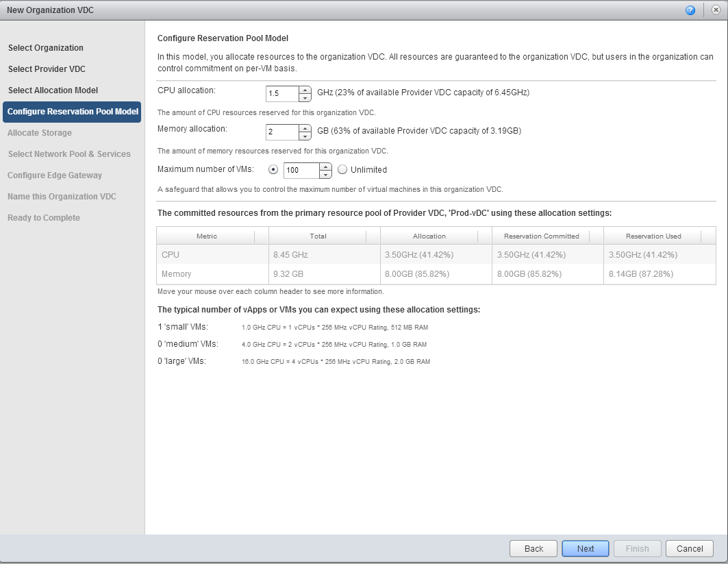Increase CPU allocation with up arrow
This screenshot has width=728, height=564.
[305, 89]
